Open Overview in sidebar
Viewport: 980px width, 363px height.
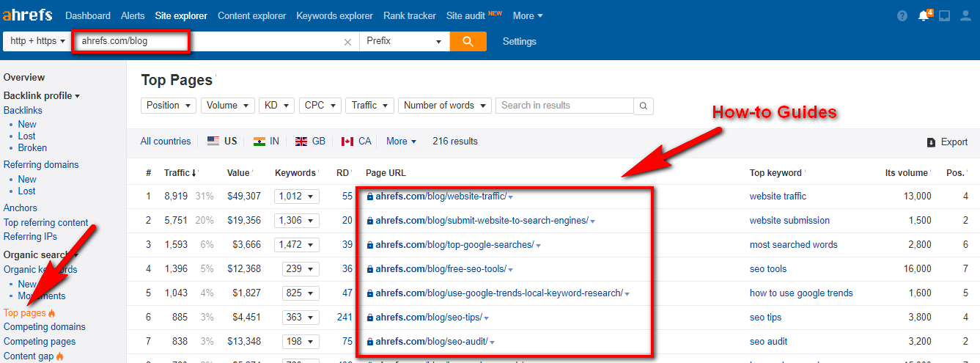pos(24,77)
